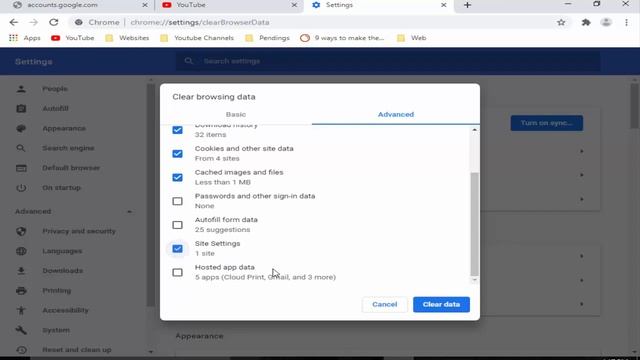Open Privacy and security in sidebar
640x360 pixels.
click(x=79, y=231)
